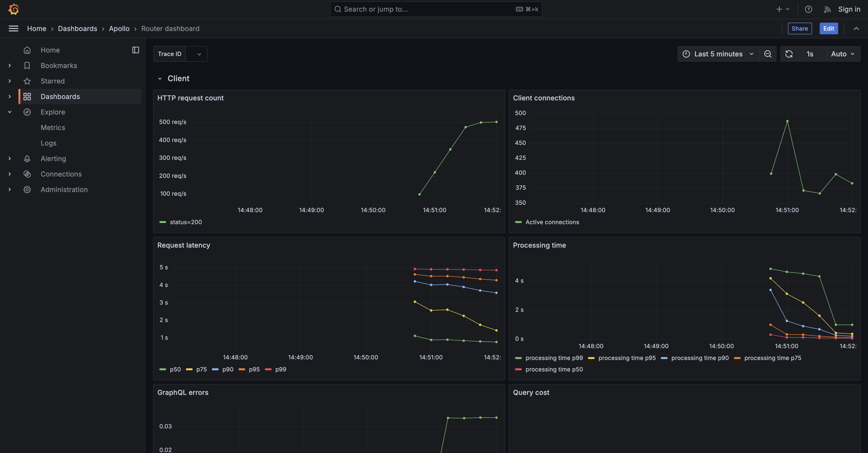Click the Edit dashboard button
This screenshot has height=453, width=868.
tap(829, 29)
